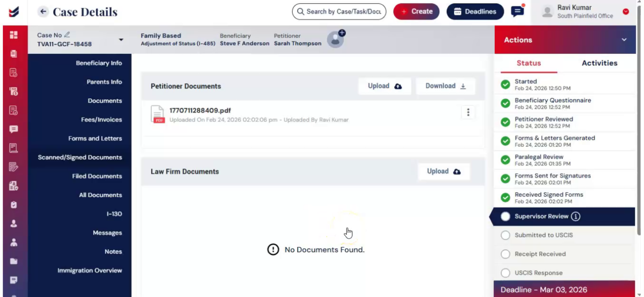Viewport: 644px width, 297px height.
Task: Click the beneficiary name Steve F Anderson
Action: pos(244,44)
